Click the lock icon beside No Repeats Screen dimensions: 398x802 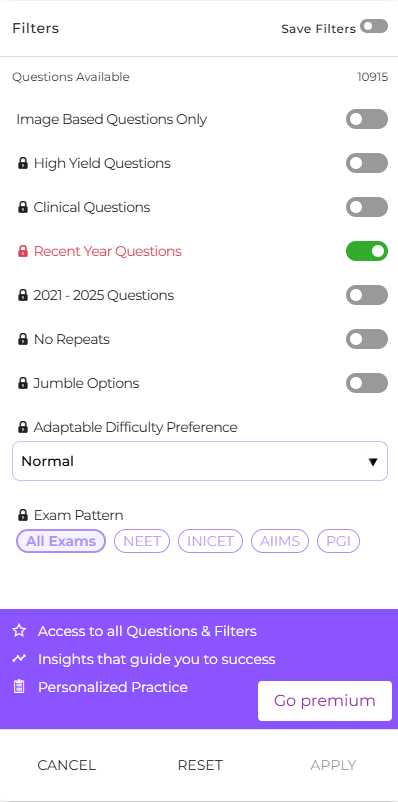pos(23,340)
